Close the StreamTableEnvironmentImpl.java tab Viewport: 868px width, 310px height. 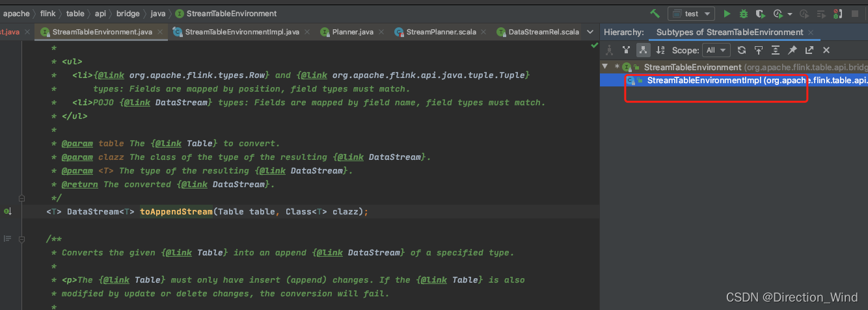coord(306,32)
